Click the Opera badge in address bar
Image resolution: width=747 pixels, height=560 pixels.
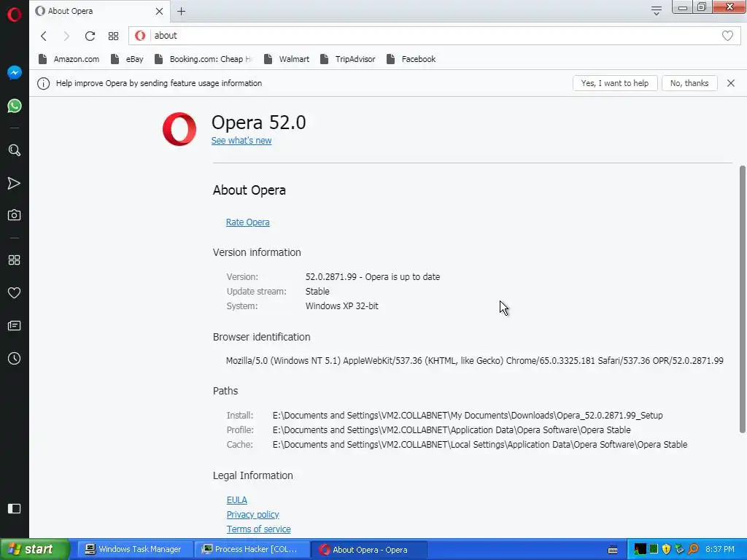pyautogui.click(x=140, y=36)
